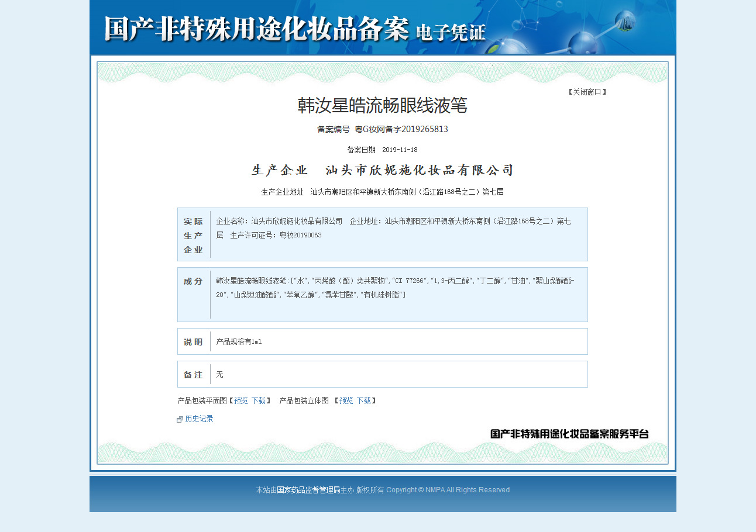Open the 国家药品监督管理局 footer link
Screen dimensions: 756x532
click(x=308, y=490)
